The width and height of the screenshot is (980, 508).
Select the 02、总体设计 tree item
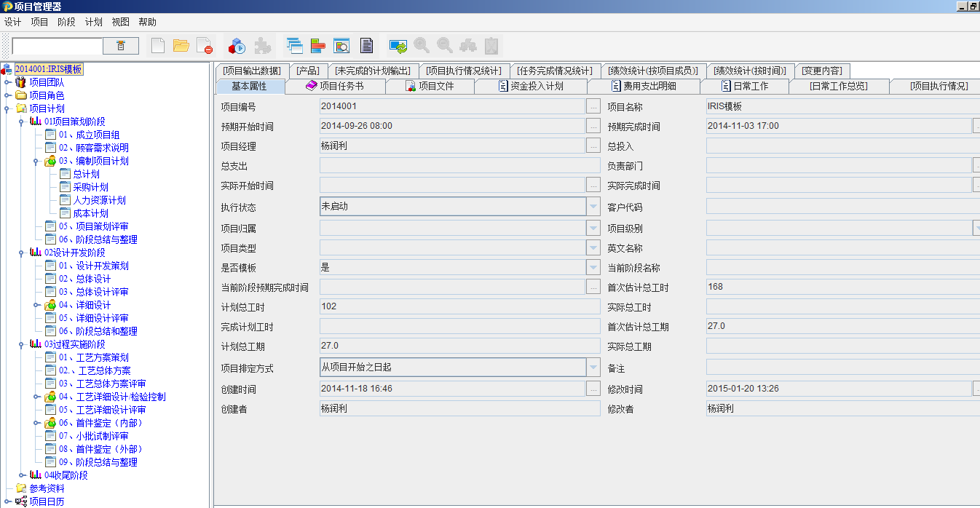84,279
